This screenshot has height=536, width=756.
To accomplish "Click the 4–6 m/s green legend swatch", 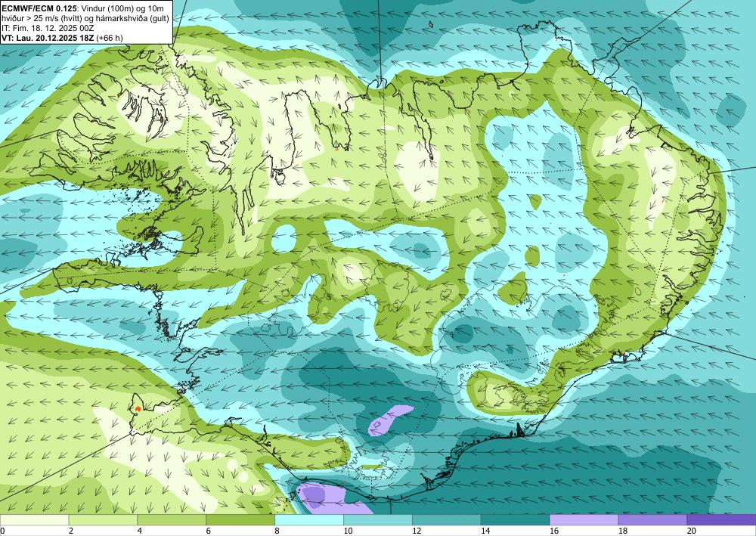I will tap(172, 520).
